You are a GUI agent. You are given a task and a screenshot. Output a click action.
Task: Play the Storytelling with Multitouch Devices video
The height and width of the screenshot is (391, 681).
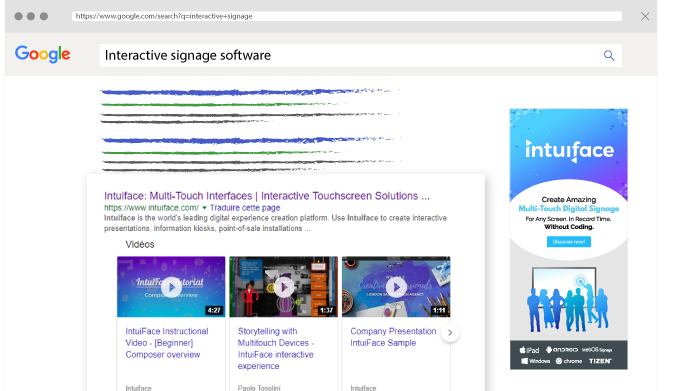pyautogui.click(x=284, y=287)
